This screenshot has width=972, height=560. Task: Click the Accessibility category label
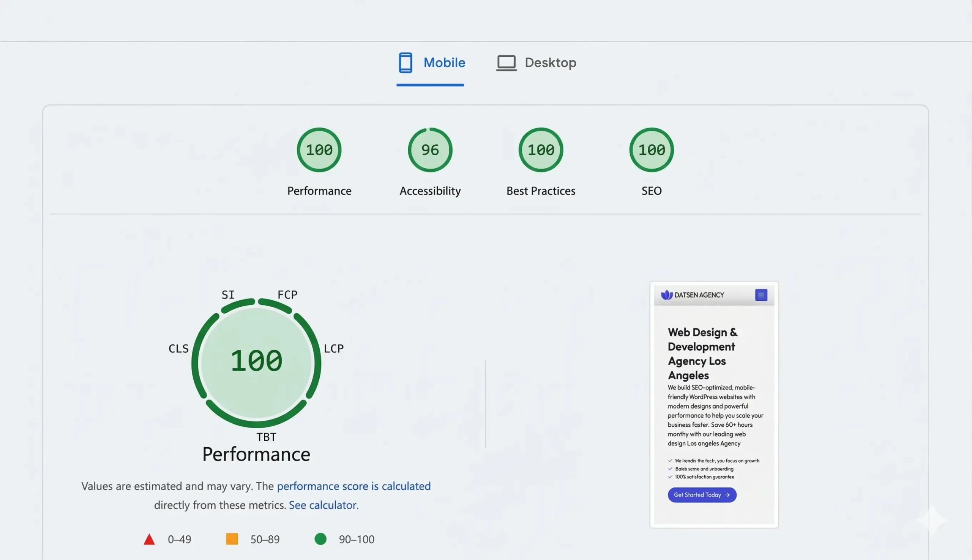430,191
